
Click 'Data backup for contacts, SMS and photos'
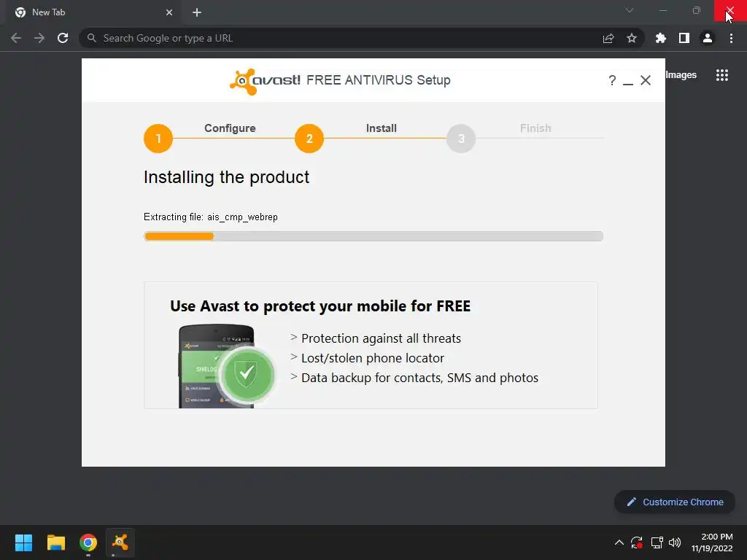(x=419, y=378)
